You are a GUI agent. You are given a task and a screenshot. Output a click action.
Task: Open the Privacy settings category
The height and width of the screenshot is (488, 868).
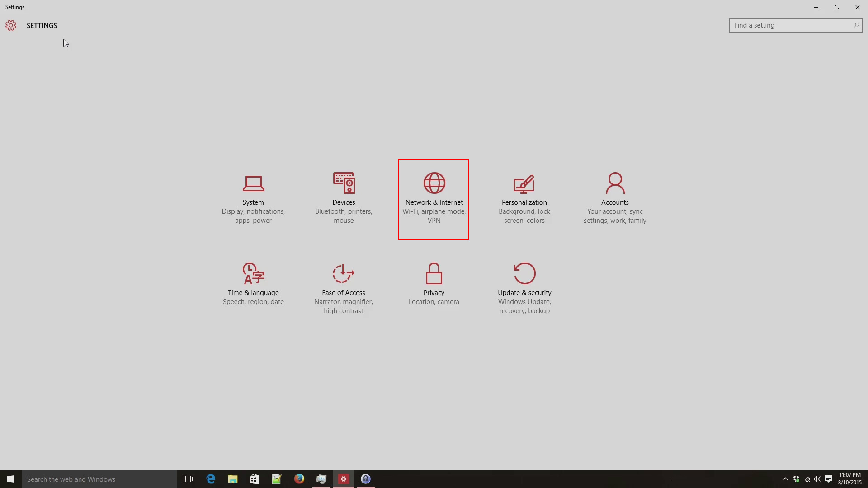434,285
